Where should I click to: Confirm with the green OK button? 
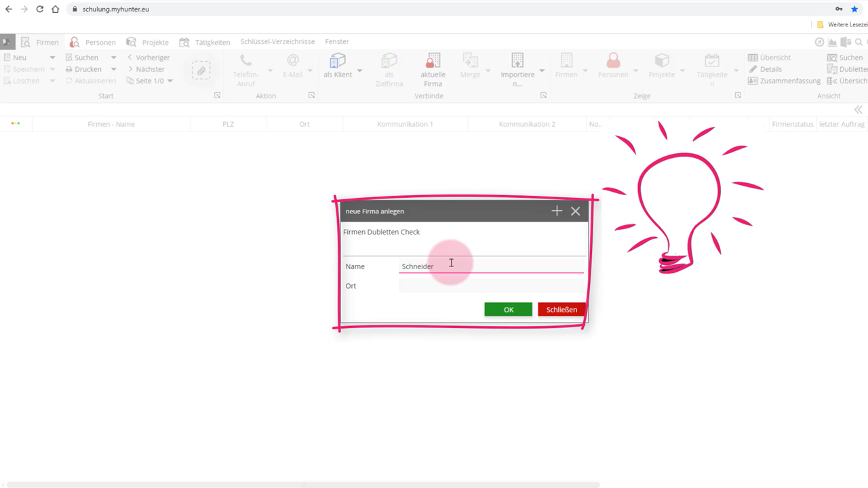point(508,310)
